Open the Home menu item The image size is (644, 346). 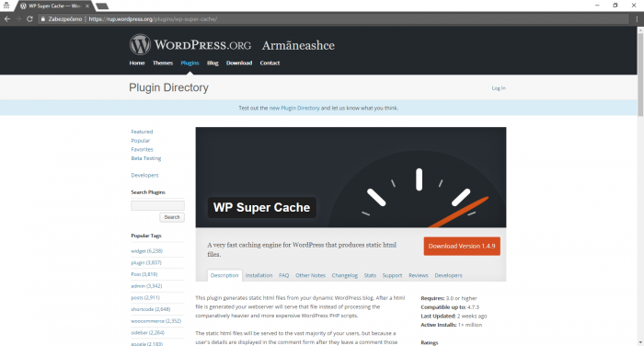[137, 63]
